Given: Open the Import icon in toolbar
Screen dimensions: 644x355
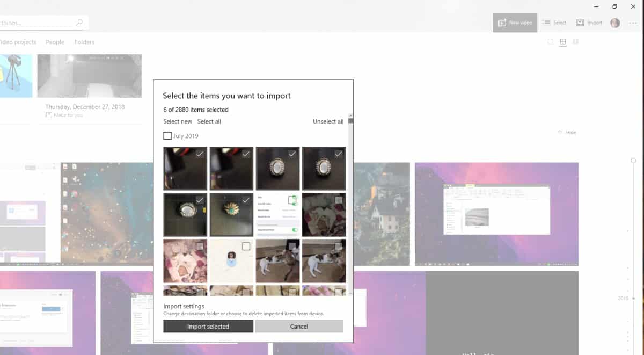Looking at the screenshot, I should coord(580,23).
